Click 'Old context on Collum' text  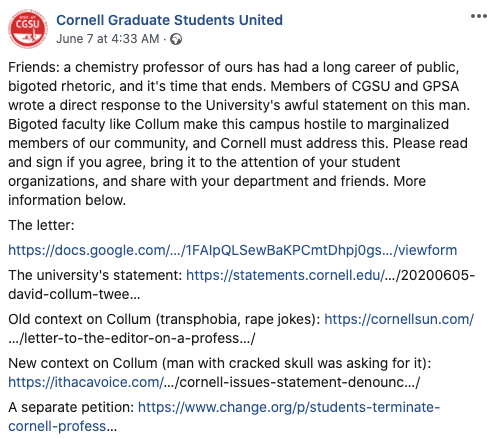coord(79,319)
